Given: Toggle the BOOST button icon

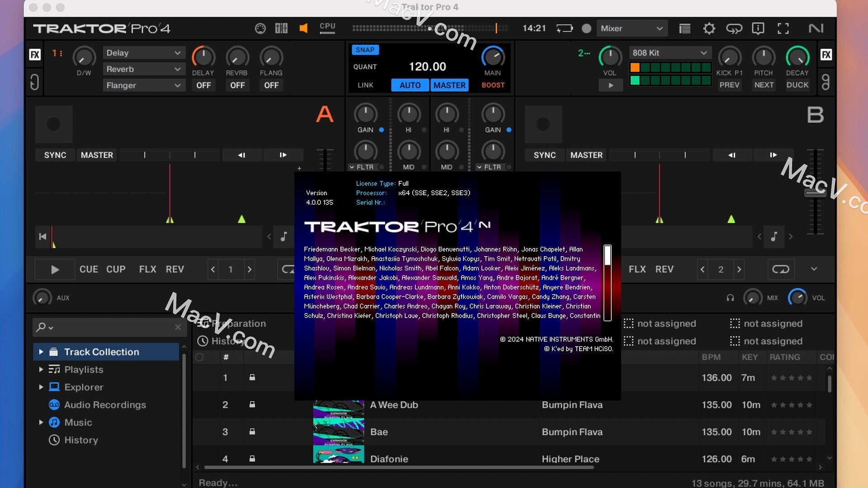Looking at the screenshot, I should 492,84.
